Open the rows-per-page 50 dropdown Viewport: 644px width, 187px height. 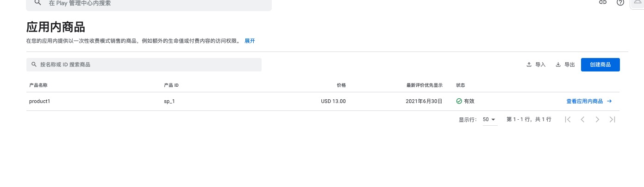(489, 119)
